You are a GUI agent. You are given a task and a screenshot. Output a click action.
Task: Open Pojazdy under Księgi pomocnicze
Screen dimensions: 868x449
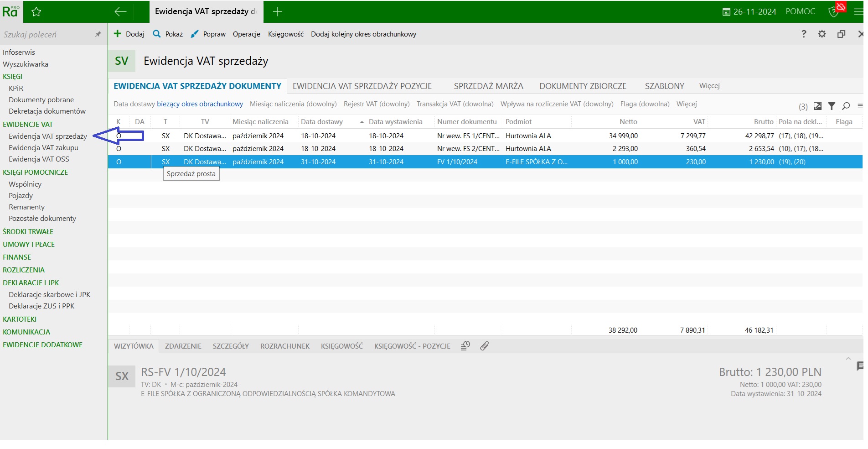[21, 196]
